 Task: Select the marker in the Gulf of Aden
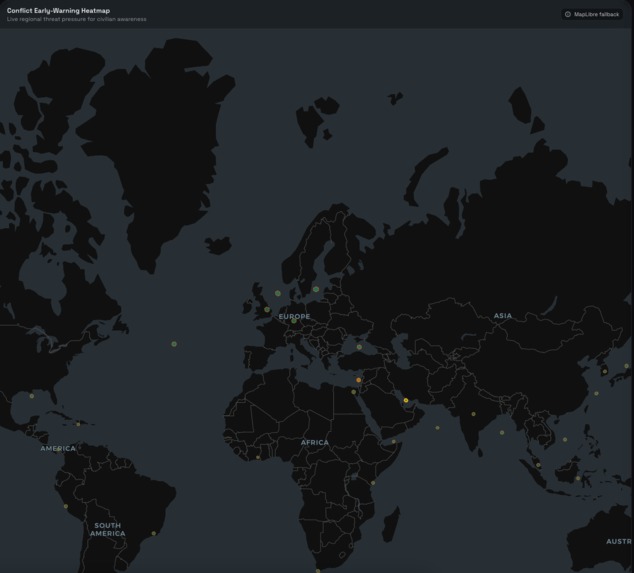coord(394,442)
